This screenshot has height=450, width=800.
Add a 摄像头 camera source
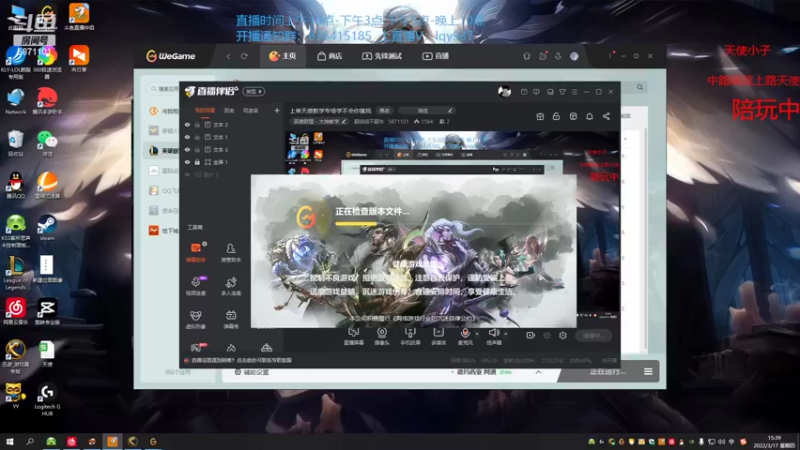382,336
